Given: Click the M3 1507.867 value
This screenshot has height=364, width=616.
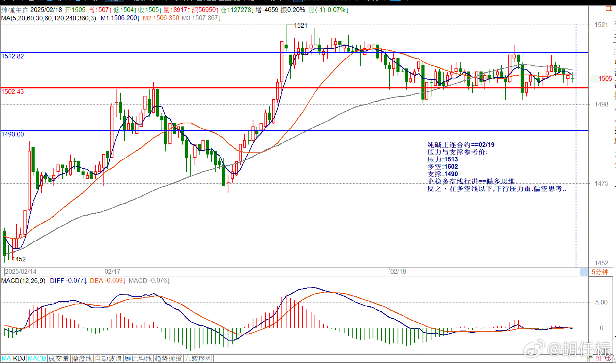Looking at the screenshot, I should click(201, 18).
